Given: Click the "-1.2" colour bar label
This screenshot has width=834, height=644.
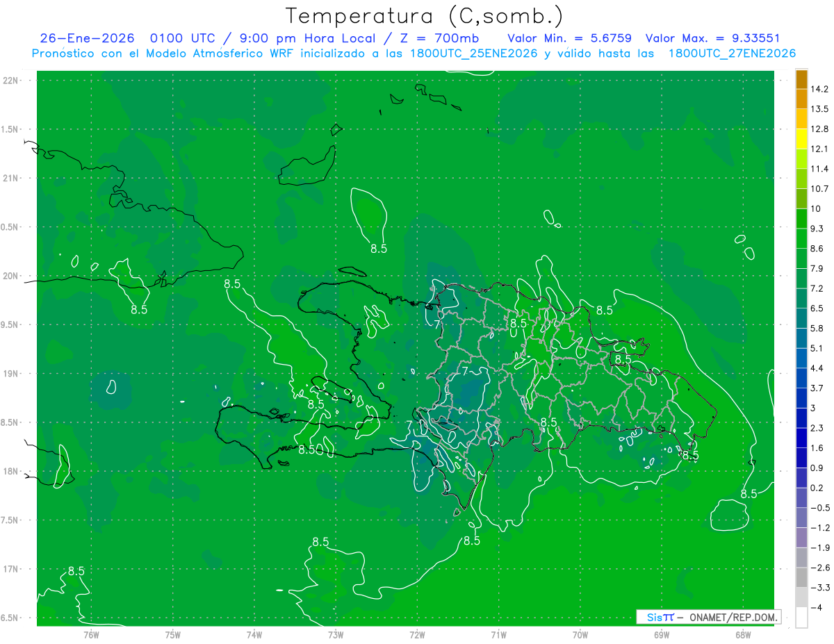Looking at the screenshot, I should 820,528.
